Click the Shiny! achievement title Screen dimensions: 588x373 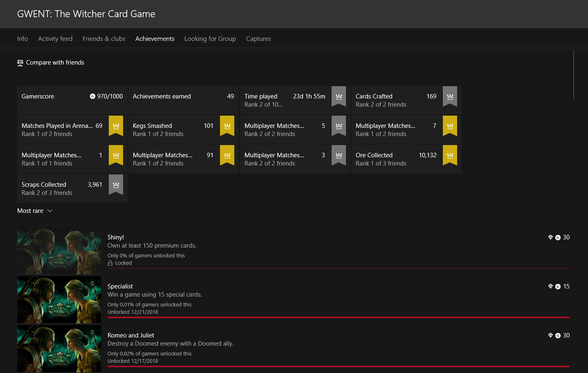point(116,237)
